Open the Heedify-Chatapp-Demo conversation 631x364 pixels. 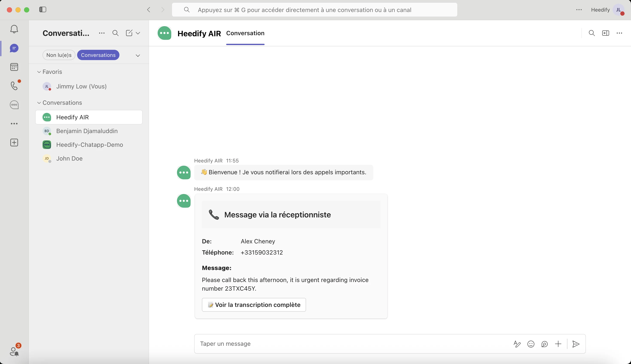89,144
